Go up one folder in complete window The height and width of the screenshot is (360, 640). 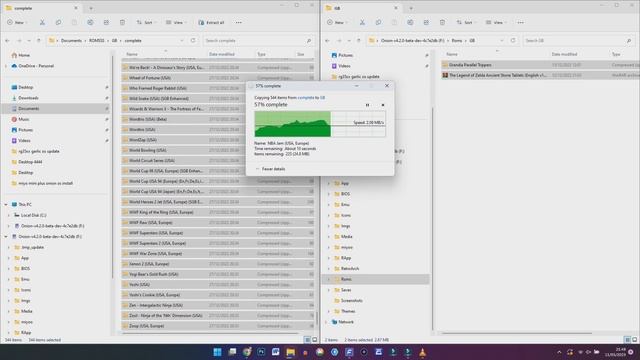pos(39,40)
